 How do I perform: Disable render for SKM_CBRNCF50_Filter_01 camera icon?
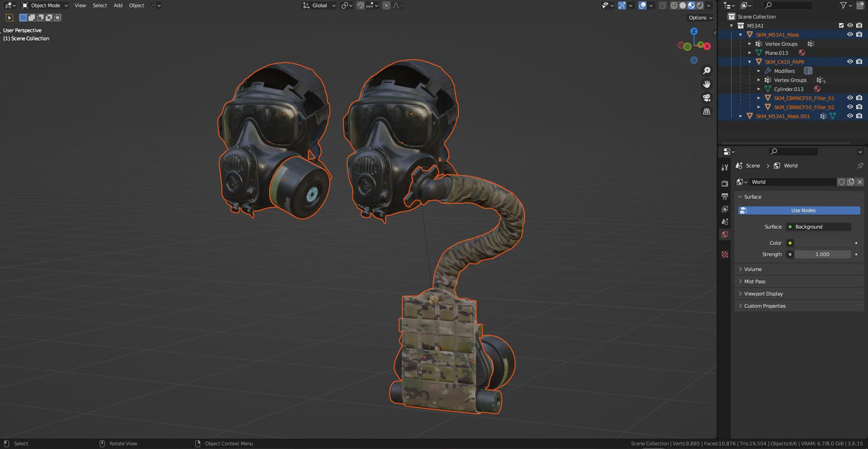pyautogui.click(x=859, y=98)
